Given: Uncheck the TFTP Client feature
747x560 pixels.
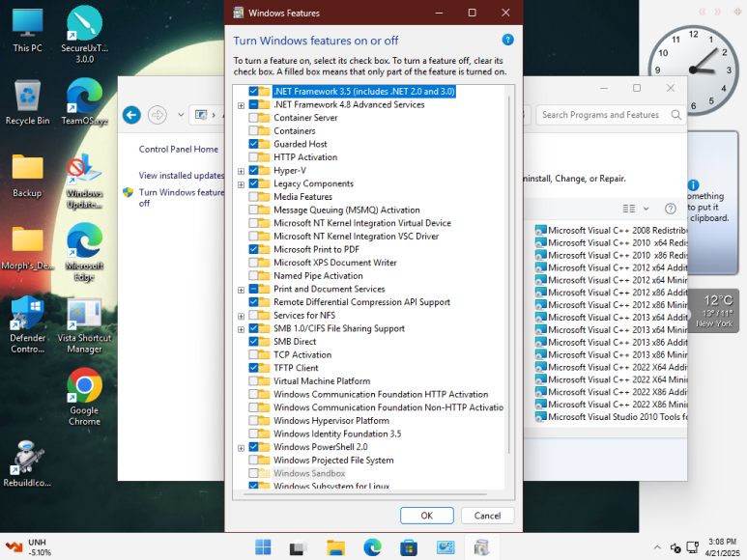Looking at the screenshot, I should [253, 368].
